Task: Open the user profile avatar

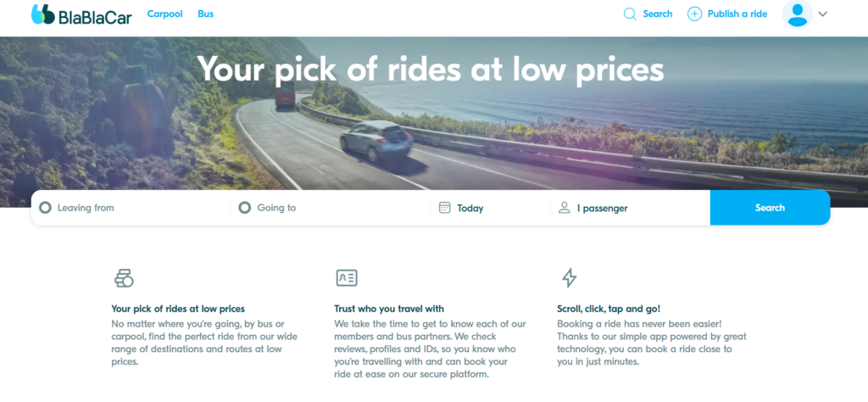Action: tap(797, 14)
